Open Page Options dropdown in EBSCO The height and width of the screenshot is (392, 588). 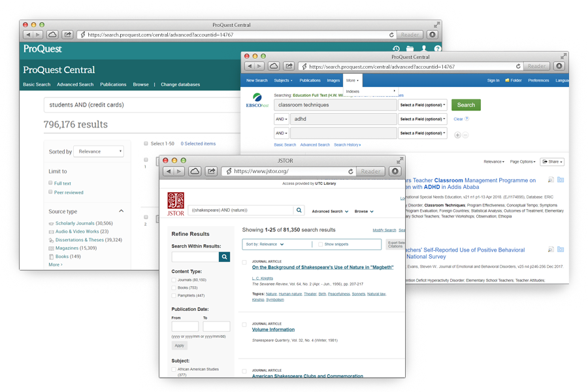click(x=523, y=161)
